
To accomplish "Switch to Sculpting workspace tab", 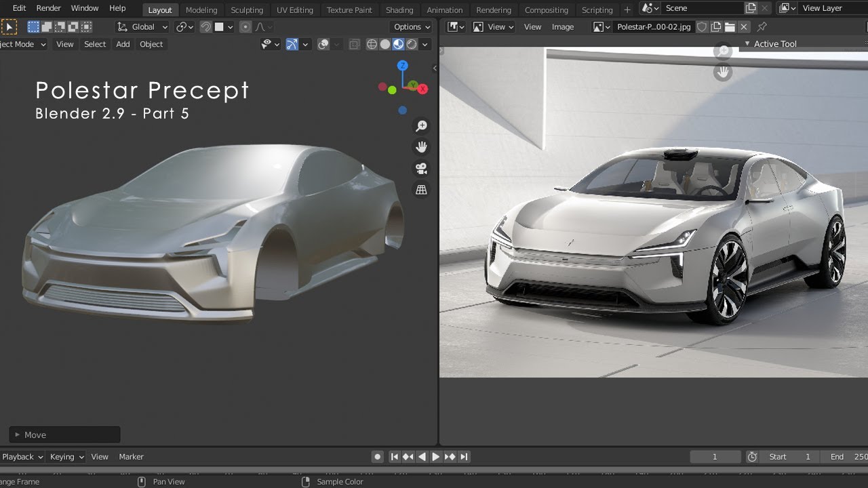I will pos(247,10).
